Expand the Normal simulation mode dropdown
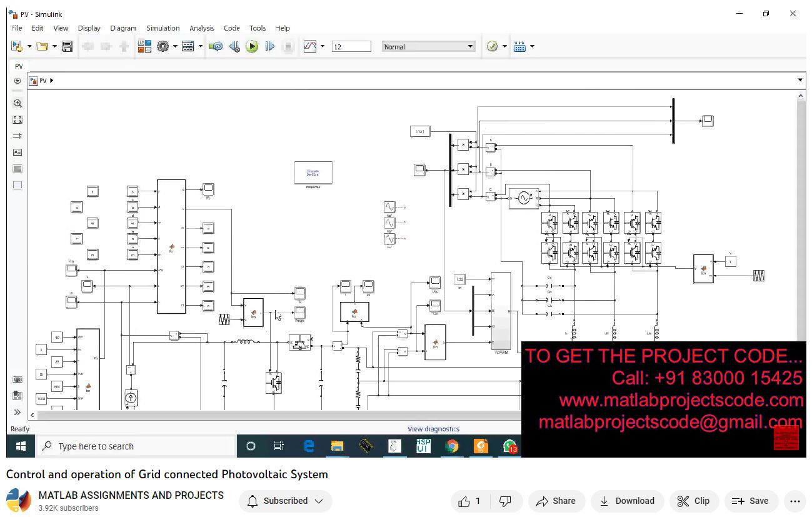The height and width of the screenshot is (517, 812). coord(470,46)
